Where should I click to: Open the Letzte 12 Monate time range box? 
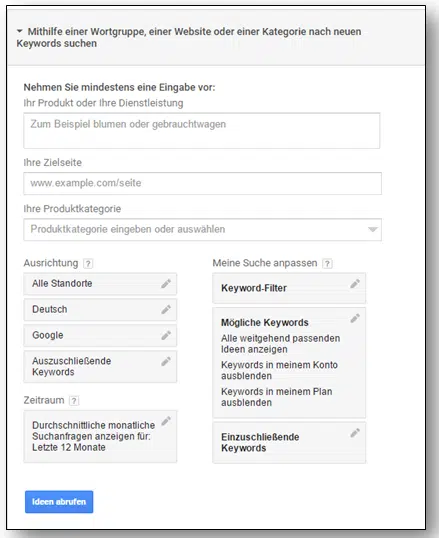[x=100, y=436]
